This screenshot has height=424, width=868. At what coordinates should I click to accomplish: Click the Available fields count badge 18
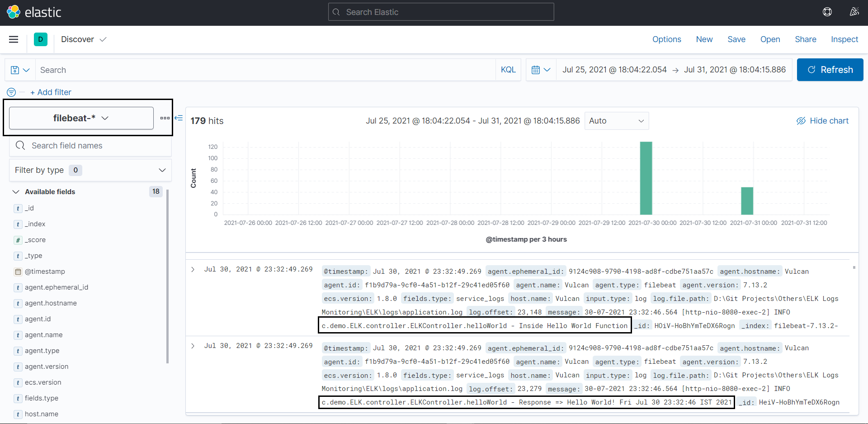pyautogui.click(x=156, y=191)
